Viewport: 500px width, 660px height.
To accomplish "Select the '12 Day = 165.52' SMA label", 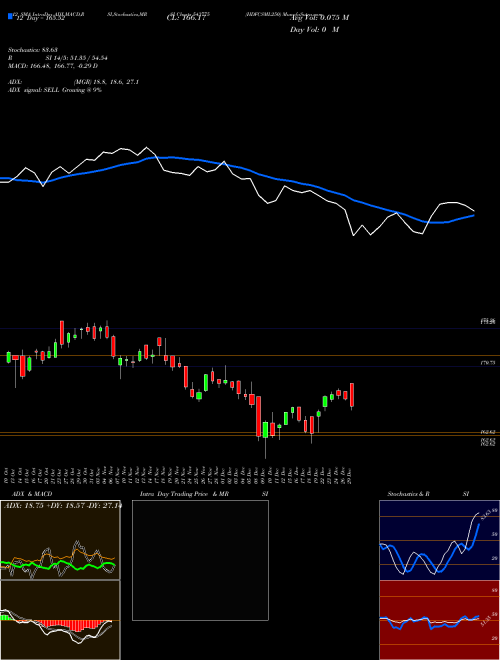I will 39,18.
